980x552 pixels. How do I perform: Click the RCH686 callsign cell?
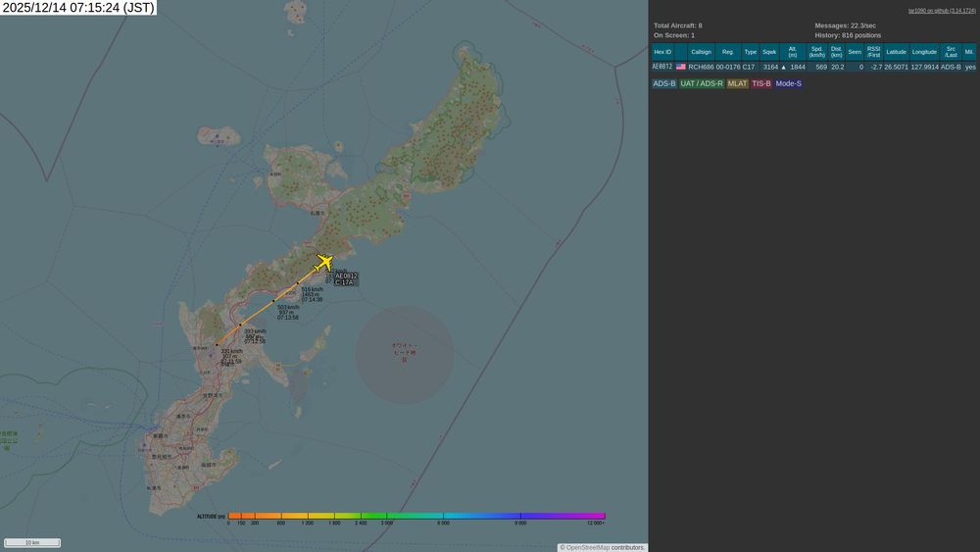(701, 67)
